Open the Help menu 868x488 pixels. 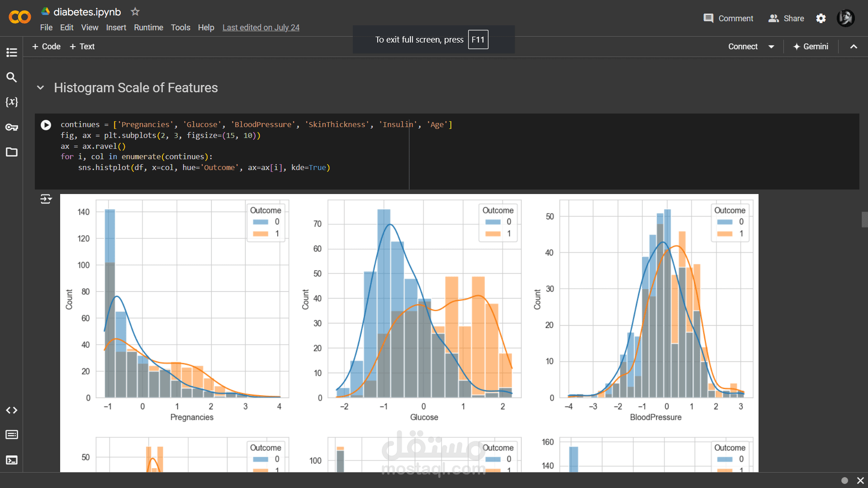coord(206,28)
